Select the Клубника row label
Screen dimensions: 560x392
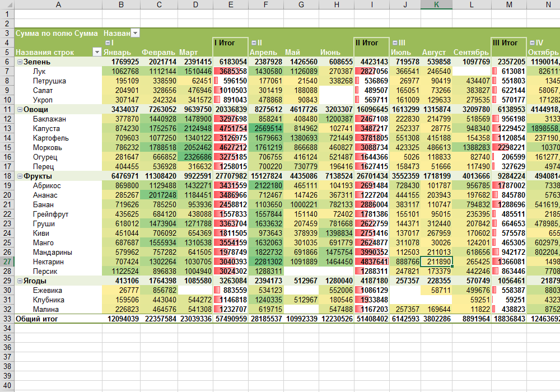(x=58, y=300)
